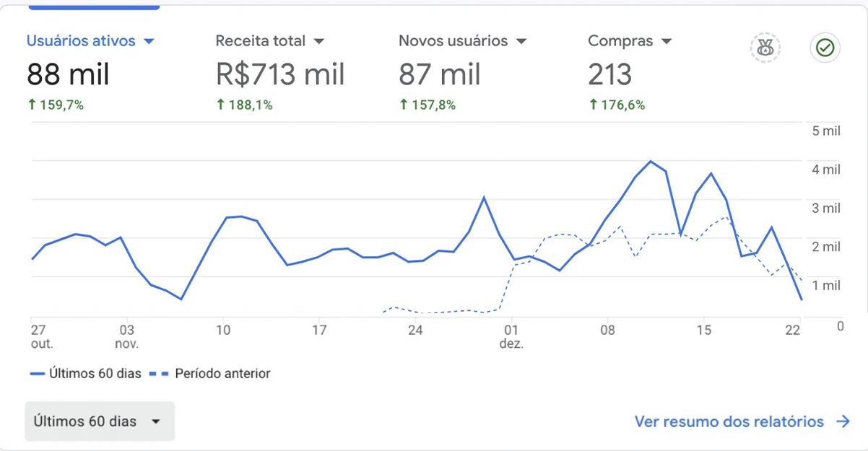Select the R$713 mil revenue metric tab
The height and width of the screenshot is (451, 868).
click(280, 74)
